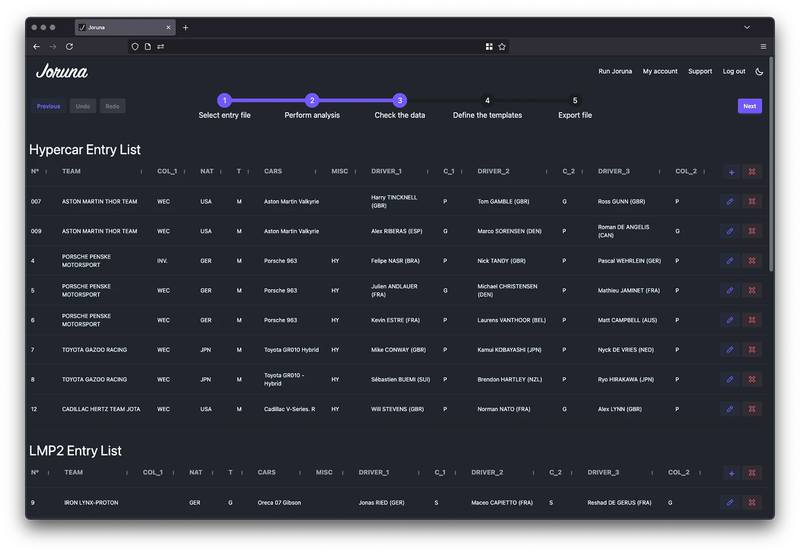Click the Previous button
This screenshot has width=800, height=553.
[48, 106]
